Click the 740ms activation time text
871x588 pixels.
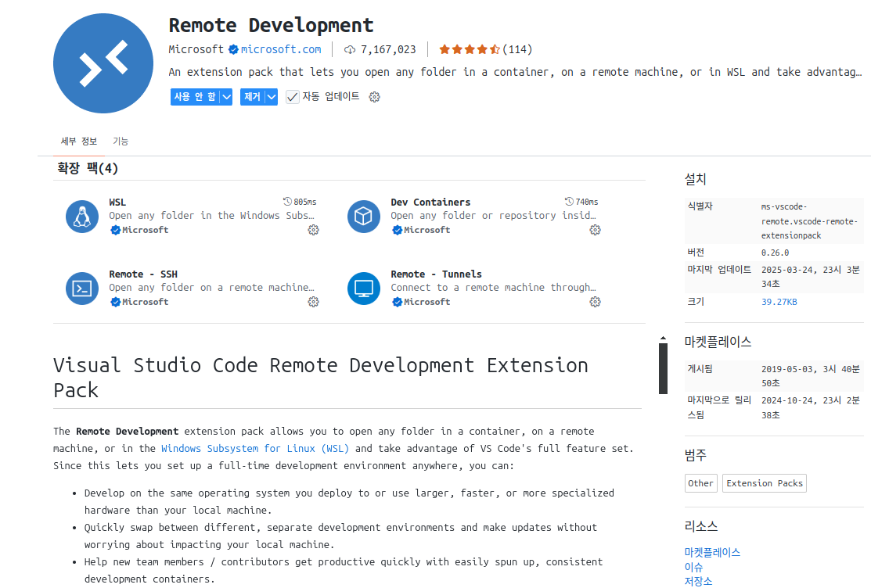pos(587,202)
